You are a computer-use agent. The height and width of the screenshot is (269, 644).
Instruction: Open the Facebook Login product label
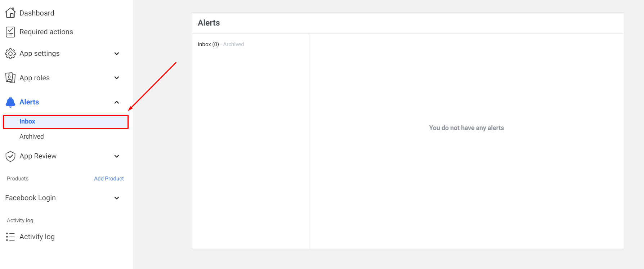[31, 198]
